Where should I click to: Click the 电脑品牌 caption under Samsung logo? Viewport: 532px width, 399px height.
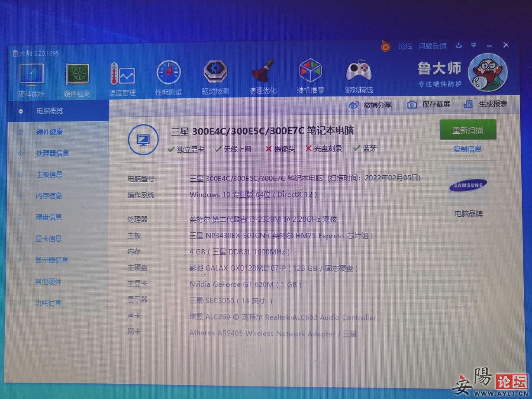click(x=468, y=213)
